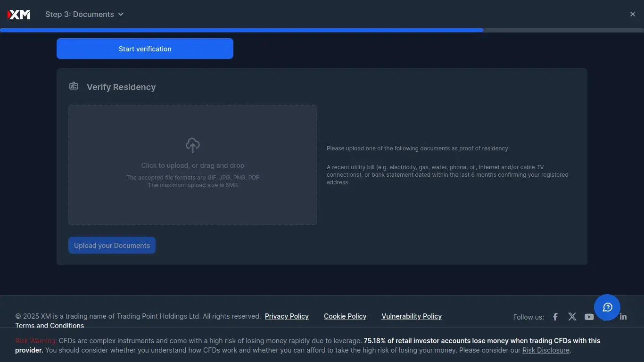Open the Terms and Conditions link
The height and width of the screenshot is (362, 644).
pos(50,325)
